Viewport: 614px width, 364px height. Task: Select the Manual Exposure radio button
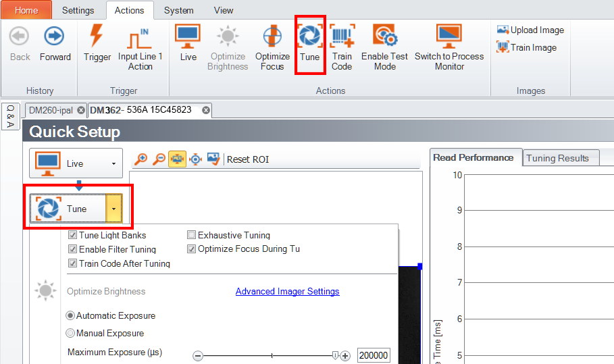point(70,333)
